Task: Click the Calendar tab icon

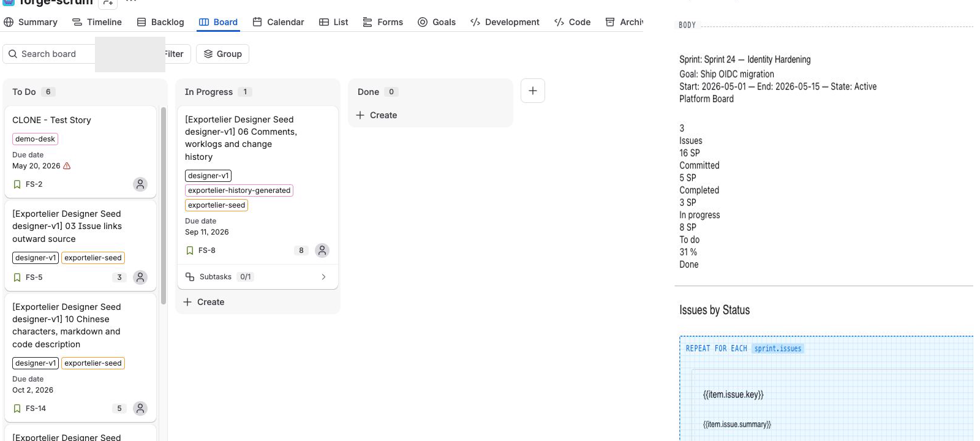Action: point(257,22)
